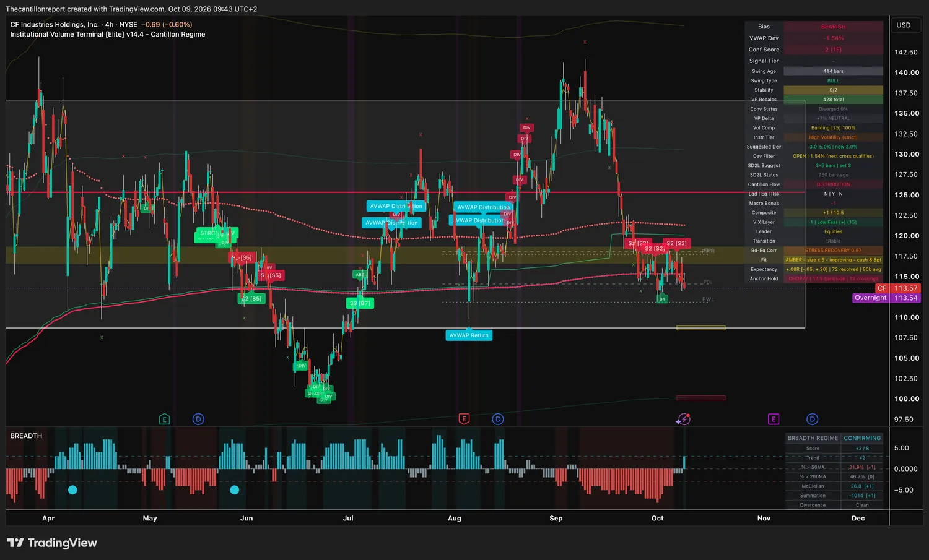Viewport: 929px width, 560px height.
Task: Open the Institutional Volume Terminal indicator title
Action: [108, 35]
